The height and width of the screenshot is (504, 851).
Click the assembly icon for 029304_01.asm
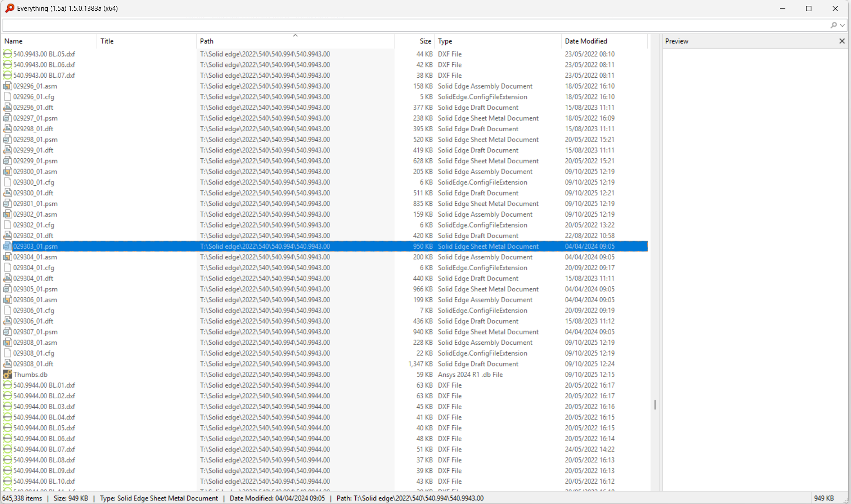tap(8, 257)
